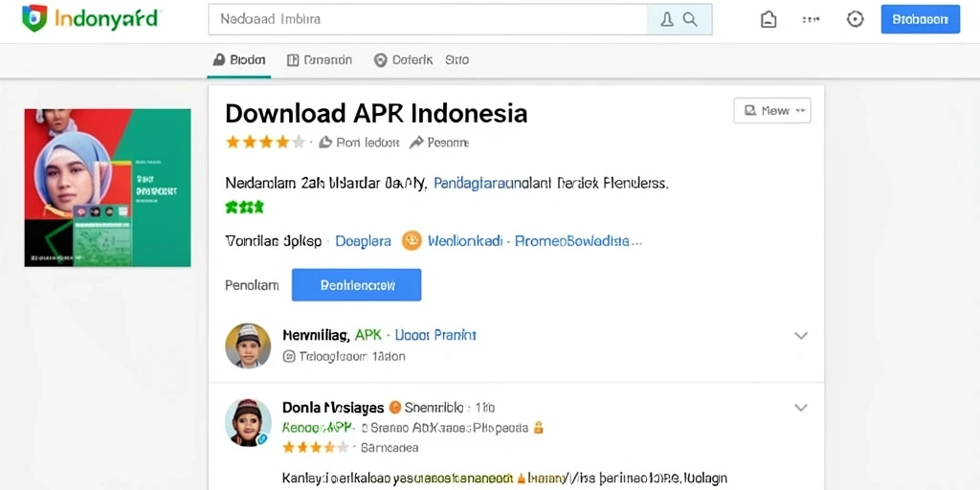
Task: Switch to the Deferik tab
Action: point(403,60)
